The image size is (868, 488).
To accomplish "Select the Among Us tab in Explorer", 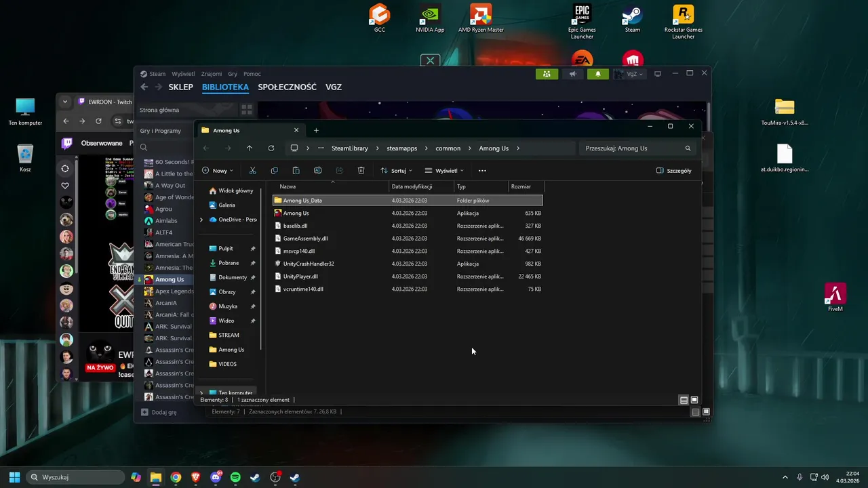I will (251, 130).
